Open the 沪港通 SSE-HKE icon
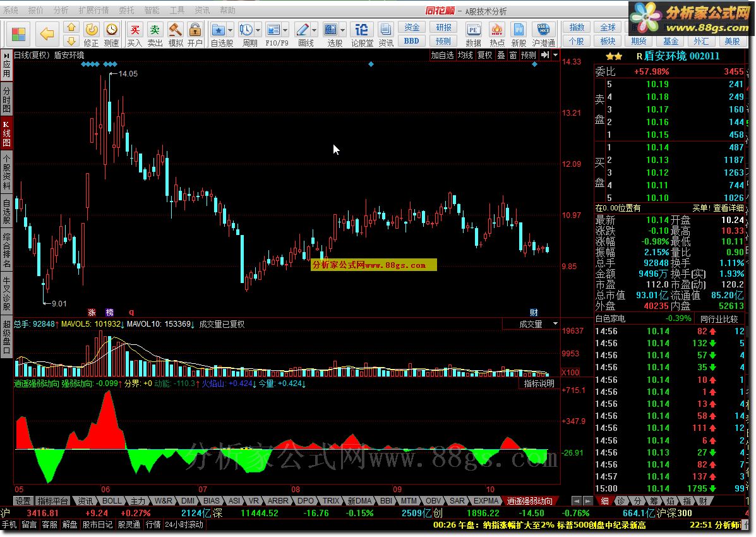Viewport: 756px width, 537px height. click(x=543, y=34)
